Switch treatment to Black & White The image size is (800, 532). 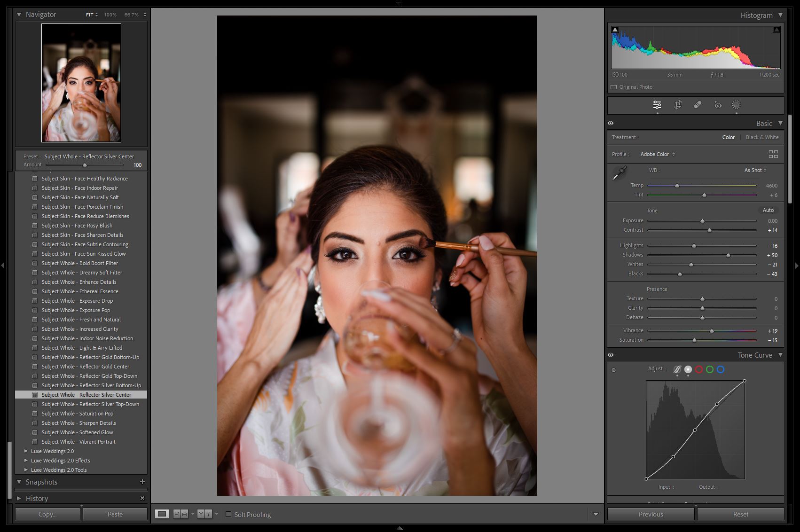tap(762, 137)
